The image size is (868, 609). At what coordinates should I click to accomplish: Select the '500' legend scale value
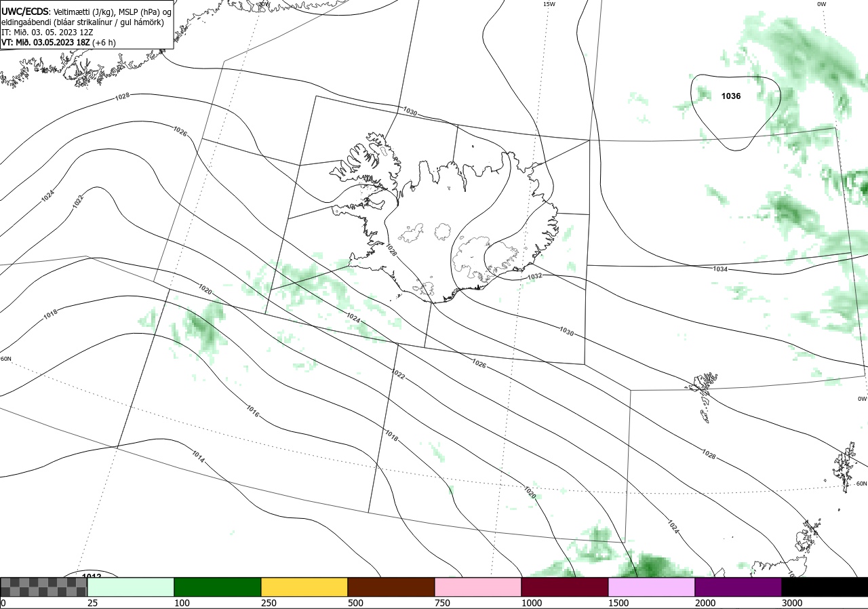(355, 603)
